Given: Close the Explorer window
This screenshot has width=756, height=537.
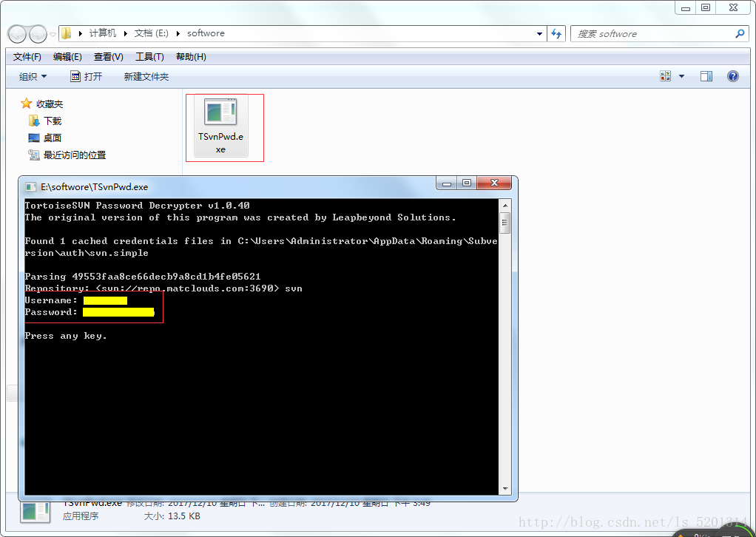Looking at the screenshot, I should click(733, 7).
